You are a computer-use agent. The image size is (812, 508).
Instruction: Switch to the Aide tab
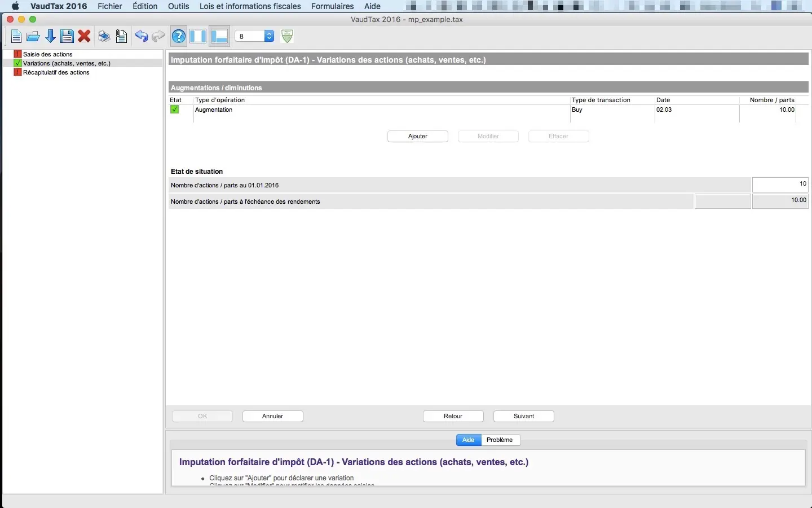coord(469,440)
